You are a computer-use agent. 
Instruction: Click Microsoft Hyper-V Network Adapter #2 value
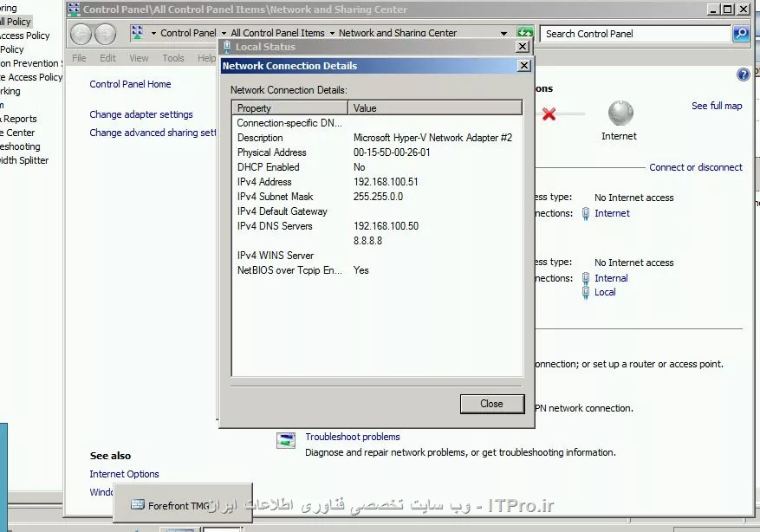tap(432, 138)
